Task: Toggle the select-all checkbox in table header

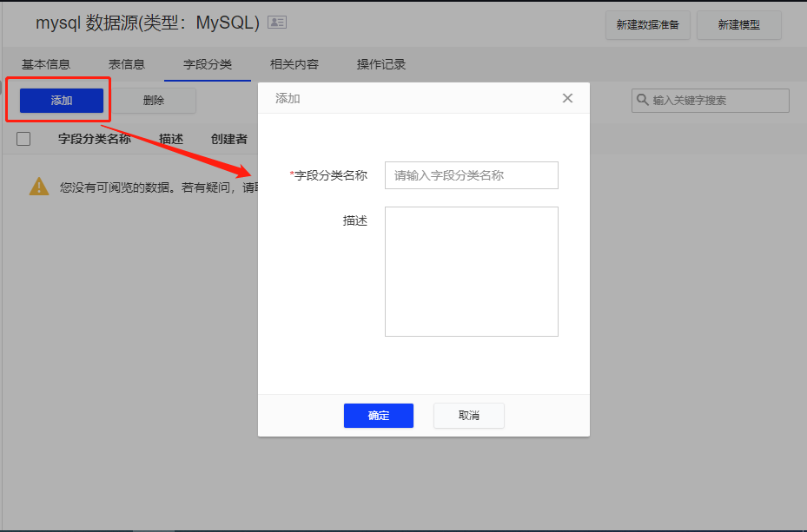Action: [x=23, y=138]
